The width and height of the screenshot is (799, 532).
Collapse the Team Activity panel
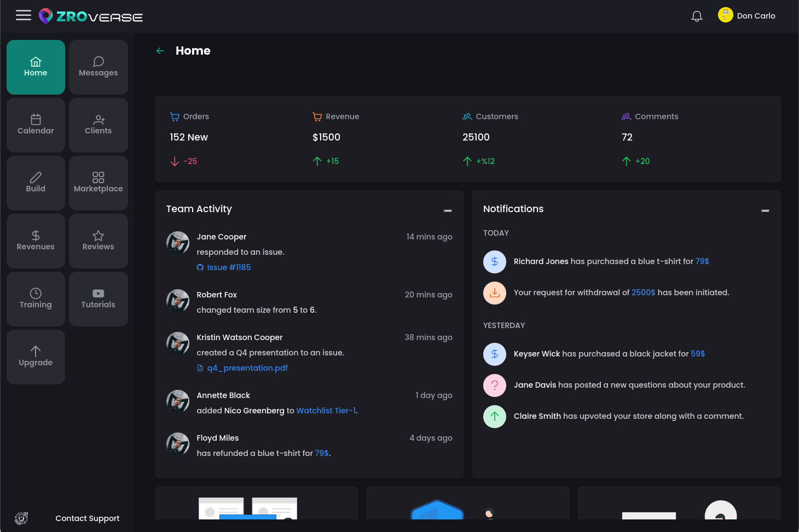point(448,211)
